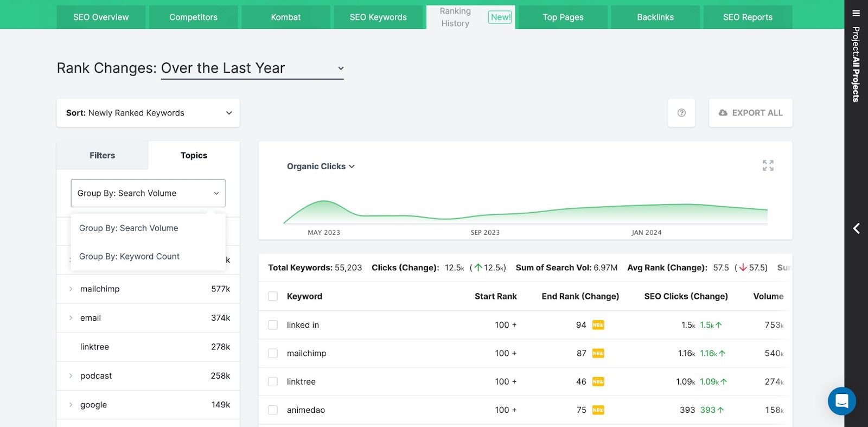Expand the google topic group
The width and height of the screenshot is (868, 427).
[x=71, y=405]
